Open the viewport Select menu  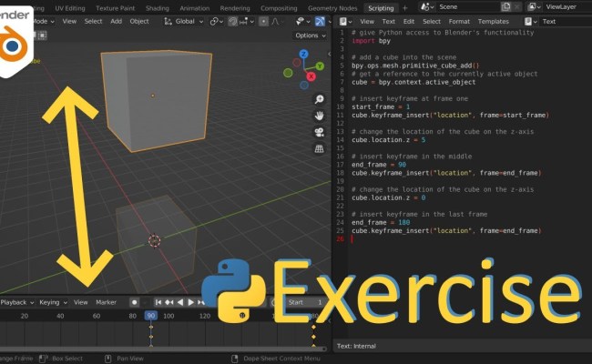93,22
